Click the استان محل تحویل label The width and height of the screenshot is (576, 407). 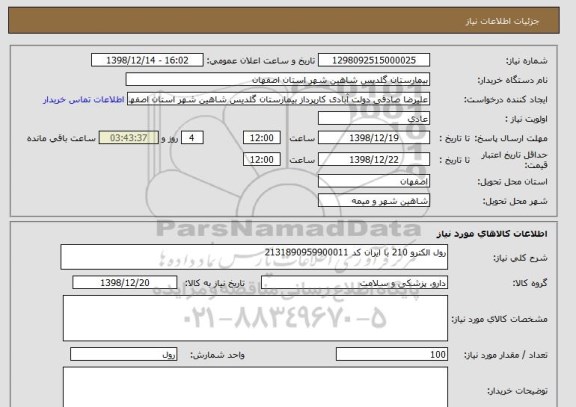512,182
